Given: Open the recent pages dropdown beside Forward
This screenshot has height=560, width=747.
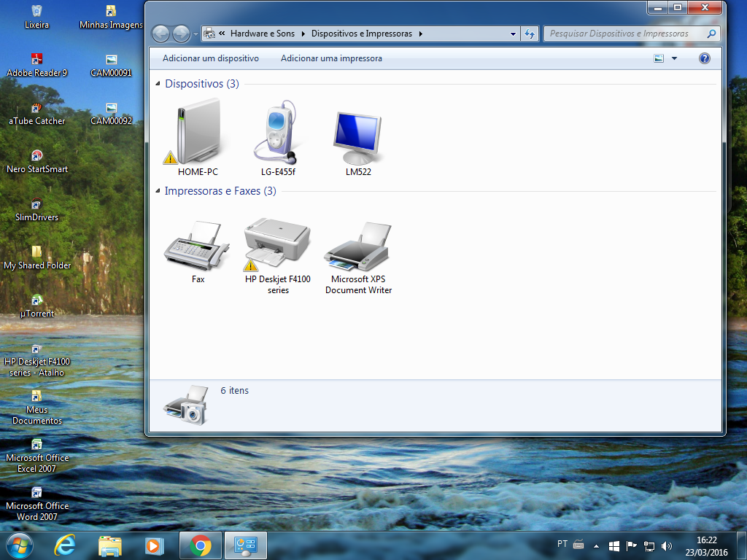Looking at the screenshot, I should 196,34.
